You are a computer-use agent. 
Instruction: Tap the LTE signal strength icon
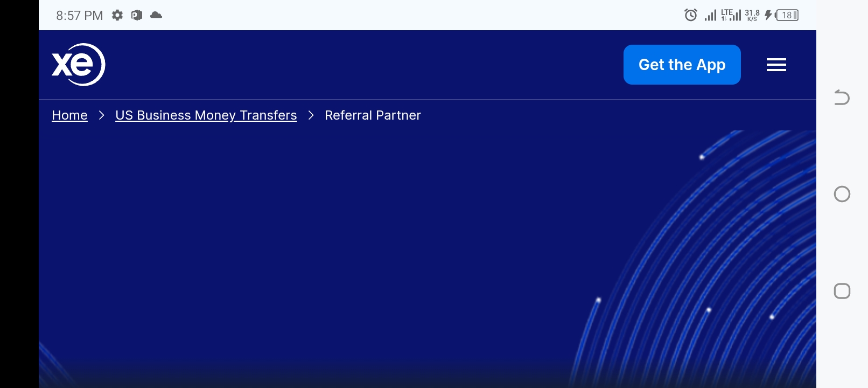click(x=731, y=15)
